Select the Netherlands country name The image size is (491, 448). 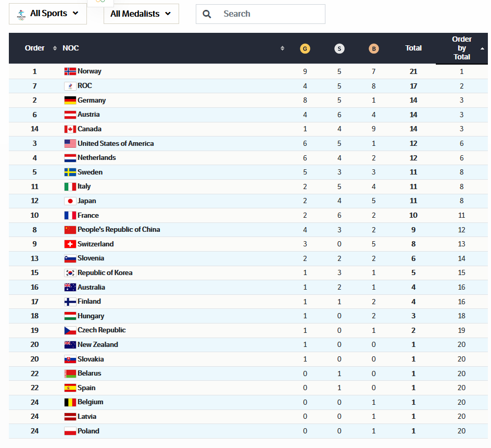pos(97,158)
